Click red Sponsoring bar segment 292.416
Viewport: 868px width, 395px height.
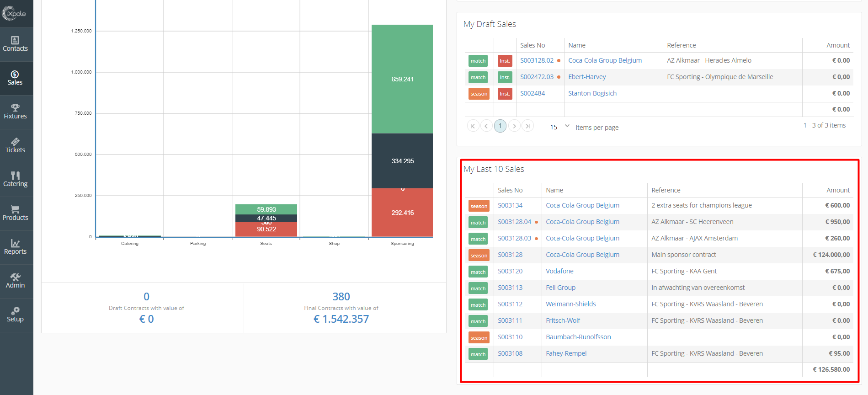click(402, 213)
